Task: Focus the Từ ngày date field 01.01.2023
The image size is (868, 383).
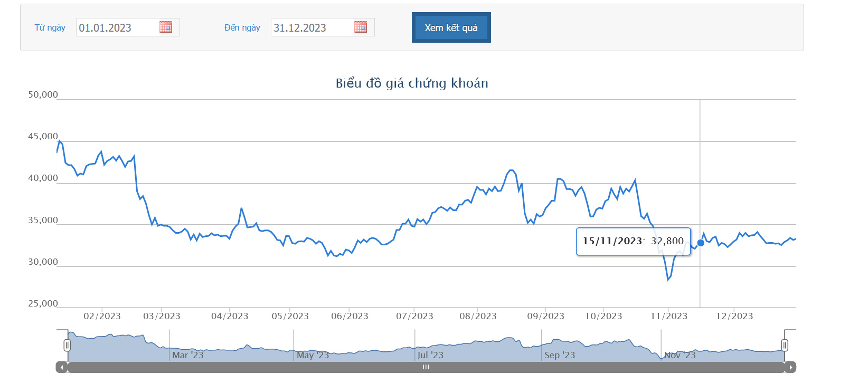Action: 116,28
